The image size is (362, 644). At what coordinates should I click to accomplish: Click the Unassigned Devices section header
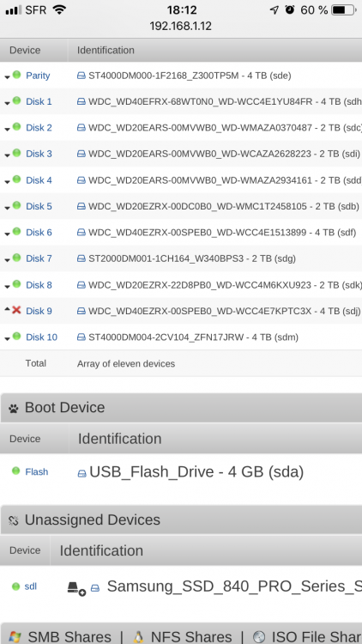(181, 519)
